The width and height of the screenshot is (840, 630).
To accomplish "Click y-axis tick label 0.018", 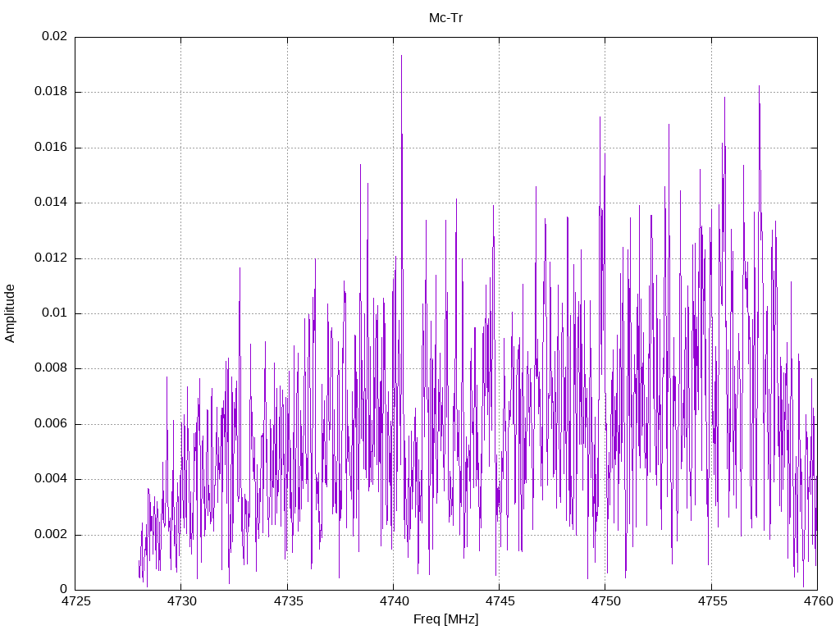I will [51, 91].
